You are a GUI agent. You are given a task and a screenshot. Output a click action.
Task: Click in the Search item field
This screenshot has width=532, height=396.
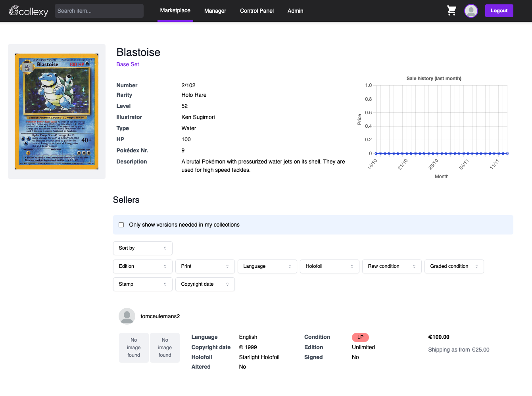pyautogui.click(x=99, y=11)
